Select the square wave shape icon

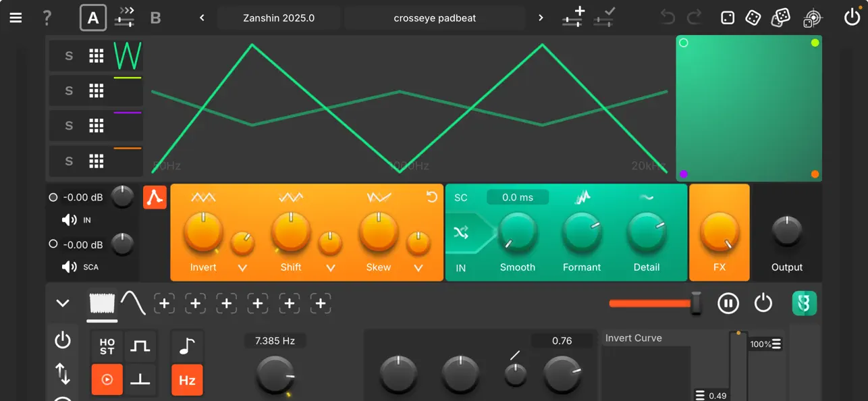click(x=140, y=346)
